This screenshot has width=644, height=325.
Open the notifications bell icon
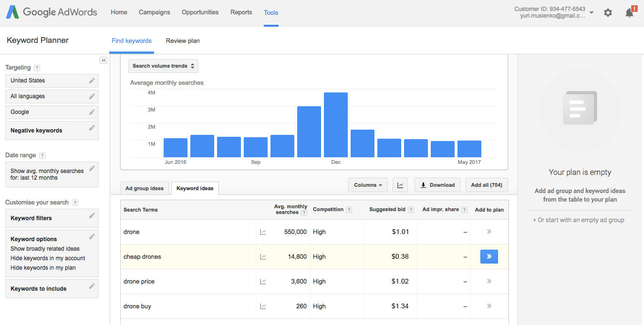pyautogui.click(x=629, y=13)
